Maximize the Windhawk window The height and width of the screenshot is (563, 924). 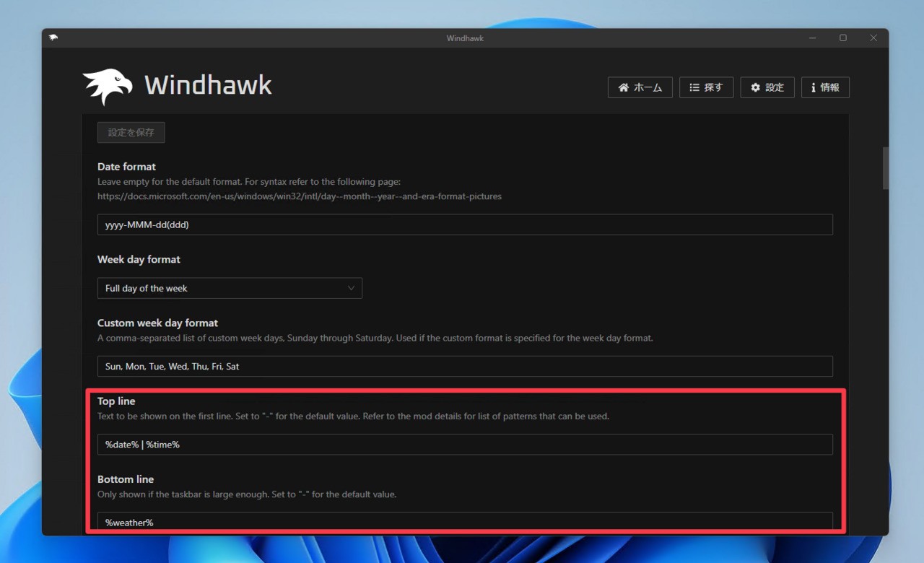[x=842, y=38]
